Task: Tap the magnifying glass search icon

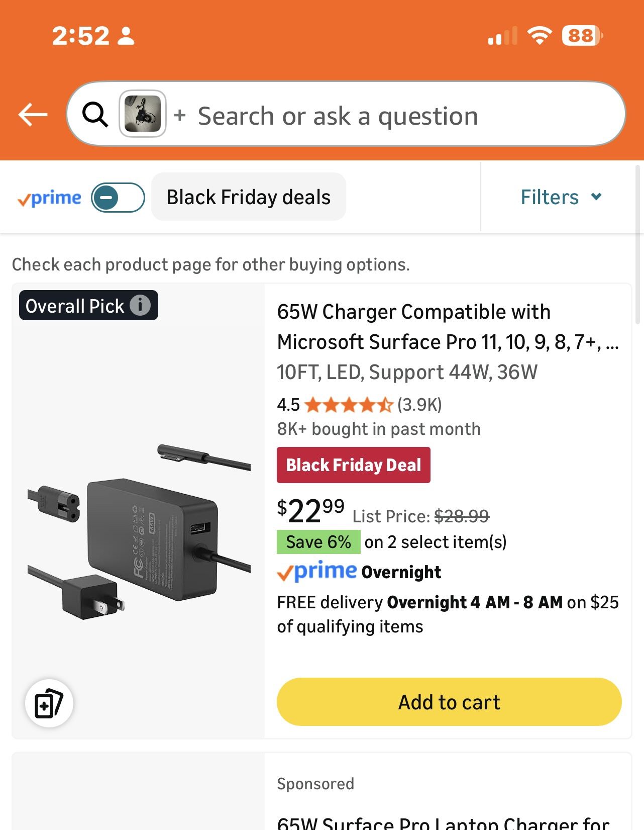Action: point(95,115)
